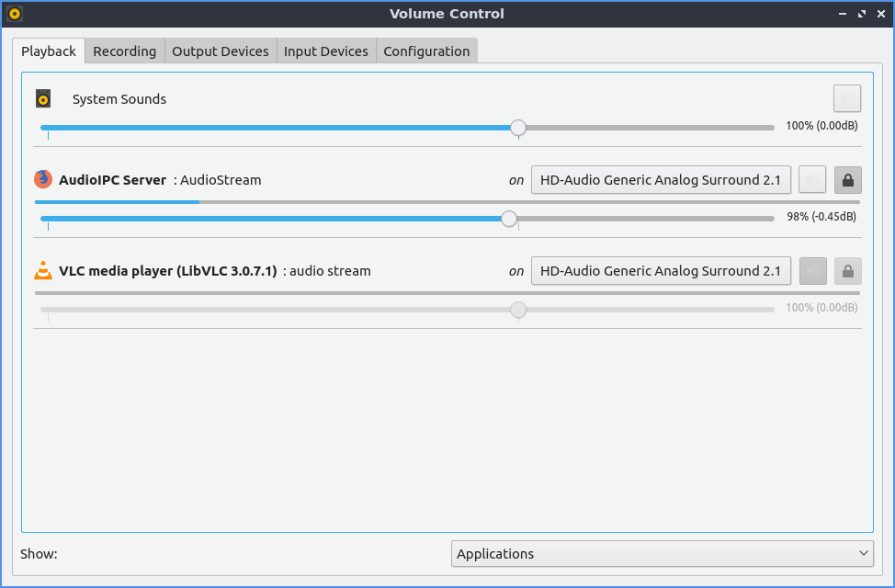This screenshot has height=588, width=895.
Task: Click the Firefox AudioIPC Server icon
Action: (x=43, y=179)
